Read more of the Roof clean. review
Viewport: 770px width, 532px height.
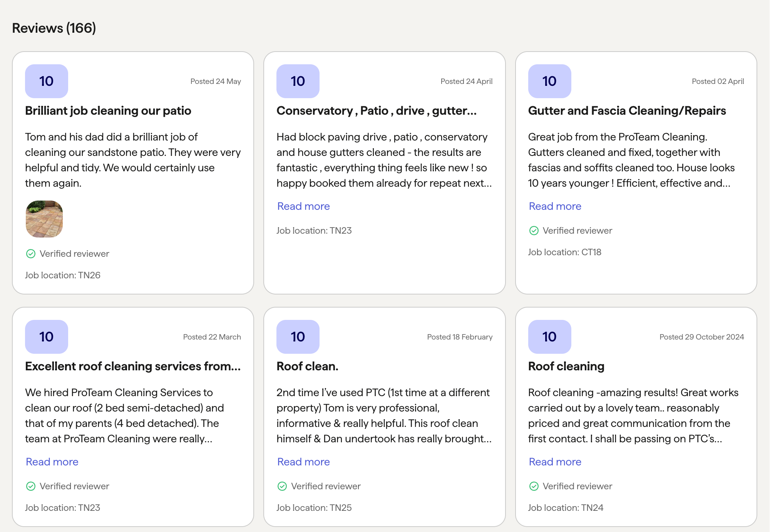pyautogui.click(x=303, y=462)
